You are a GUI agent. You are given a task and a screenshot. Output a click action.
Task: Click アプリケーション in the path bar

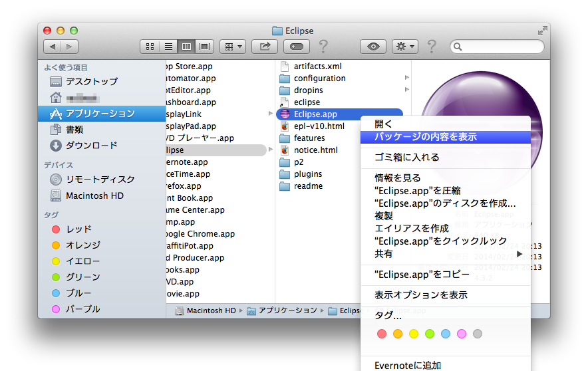click(x=282, y=310)
